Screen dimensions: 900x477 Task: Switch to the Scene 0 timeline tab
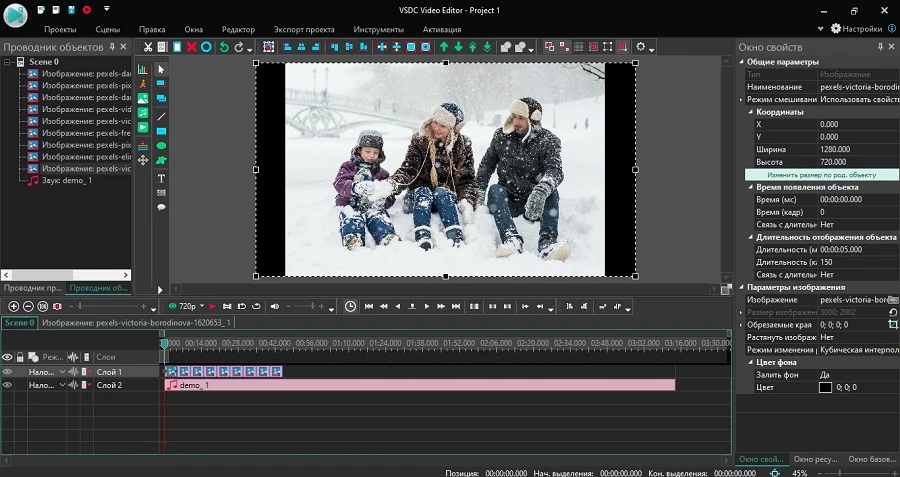coord(20,323)
